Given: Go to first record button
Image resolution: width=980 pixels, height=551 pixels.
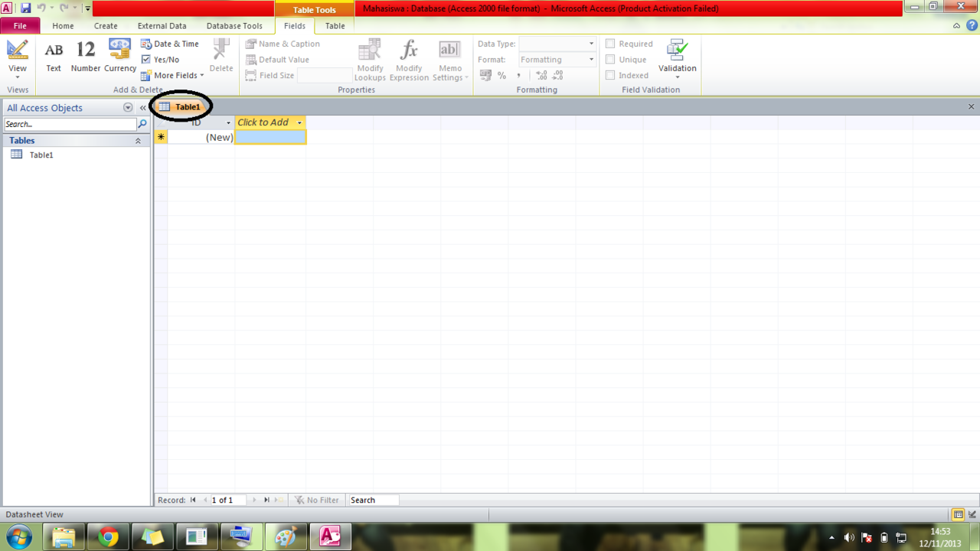Looking at the screenshot, I should click(193, 500).
